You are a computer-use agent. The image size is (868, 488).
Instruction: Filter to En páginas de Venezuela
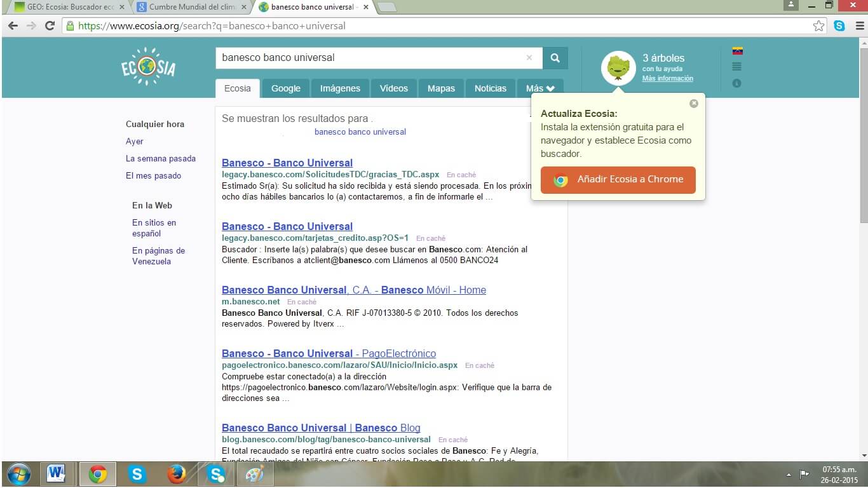(159, 256)
